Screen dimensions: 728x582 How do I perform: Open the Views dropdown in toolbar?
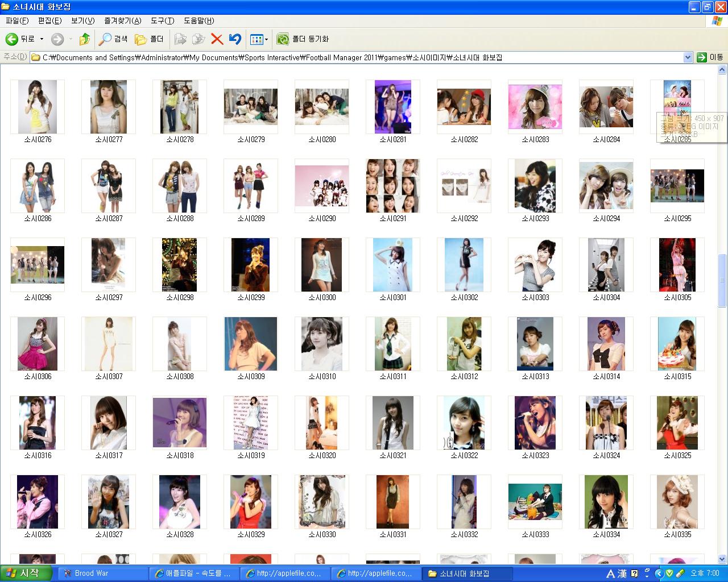[259, 39]
